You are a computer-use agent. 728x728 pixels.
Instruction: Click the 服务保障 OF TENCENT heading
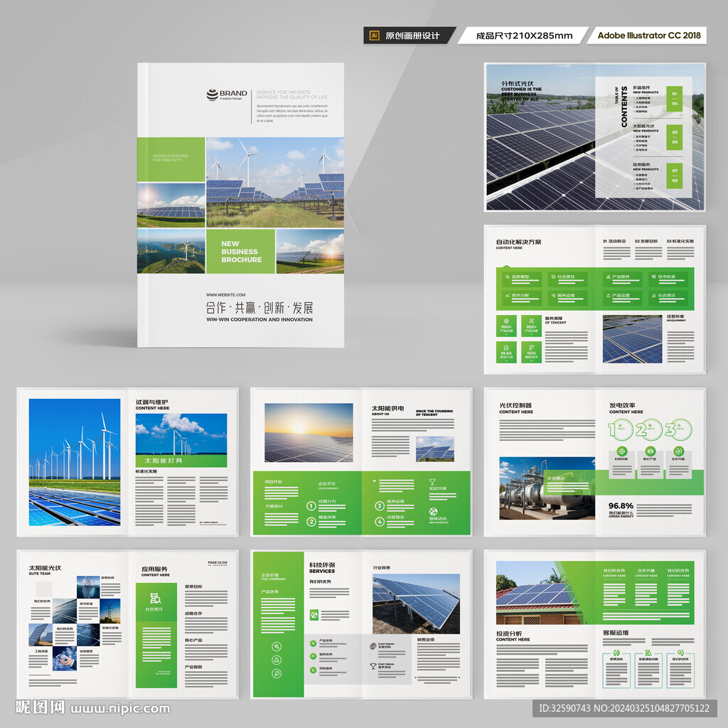click(556, 320)
